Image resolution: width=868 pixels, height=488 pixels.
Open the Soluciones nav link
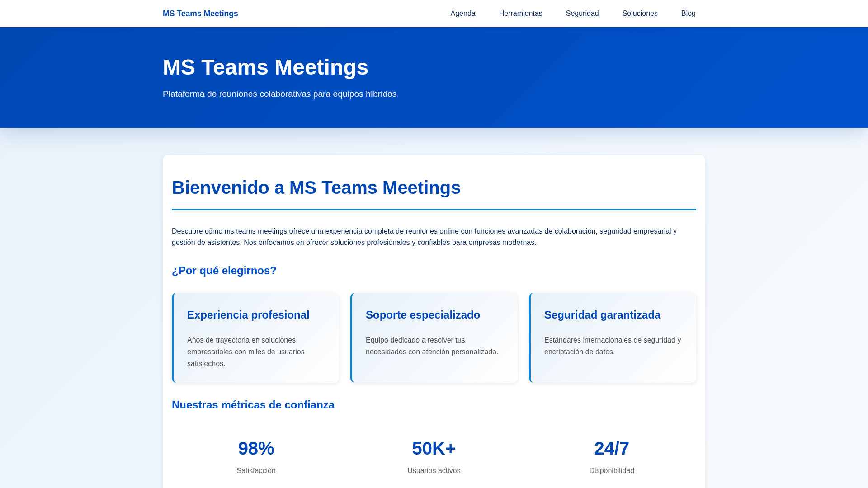(640, 14)
